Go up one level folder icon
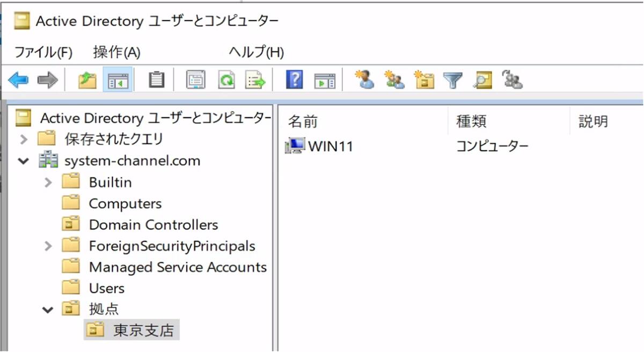This screenshot has height=352, width=644. (87, 81)
